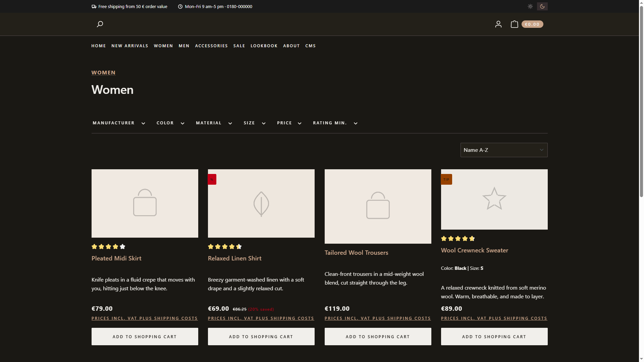Add Pleated Midi Skirt to shopping cart

[145, 337]
